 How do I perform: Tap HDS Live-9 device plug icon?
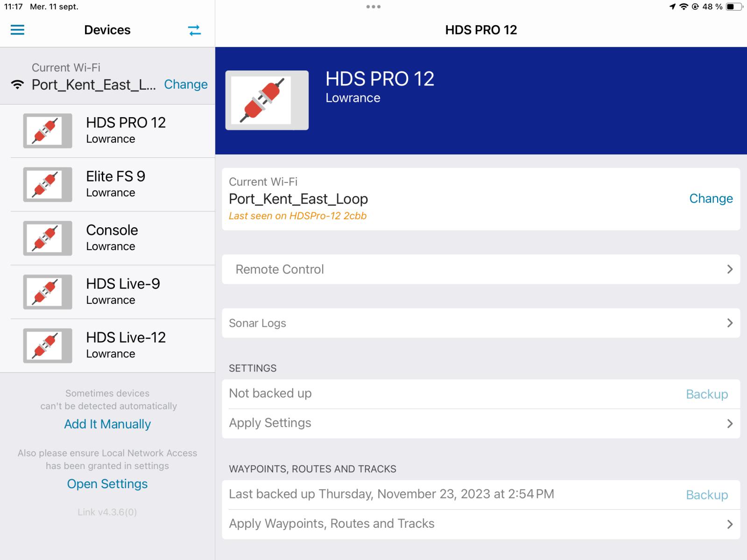coord(48,292)
